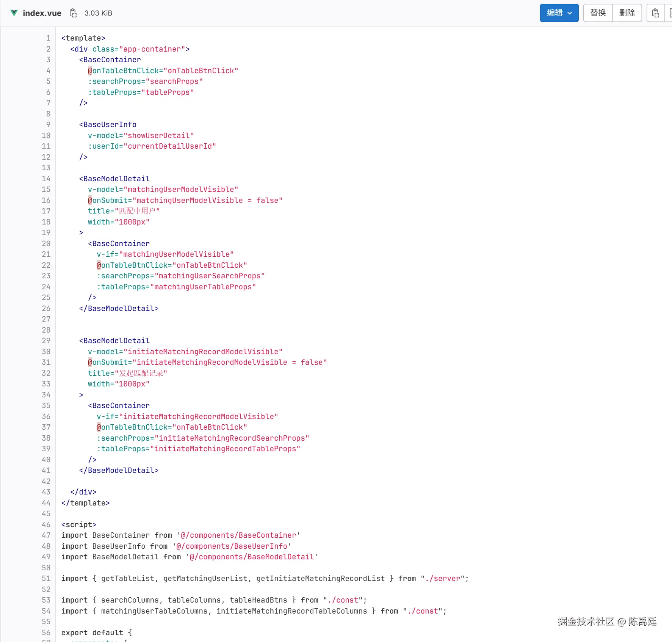Click the :searchProps="initiateMatchingRecordSearchProps" line

[203, 438]
